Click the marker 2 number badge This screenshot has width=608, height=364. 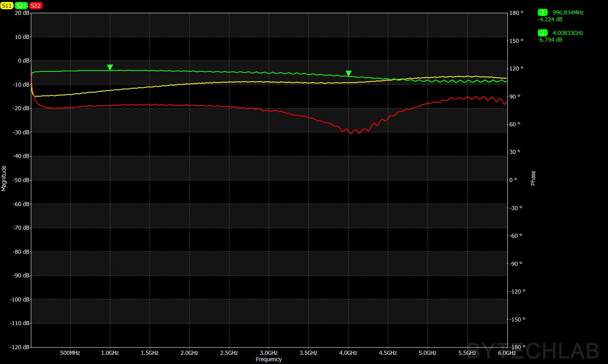pos(543,12)
